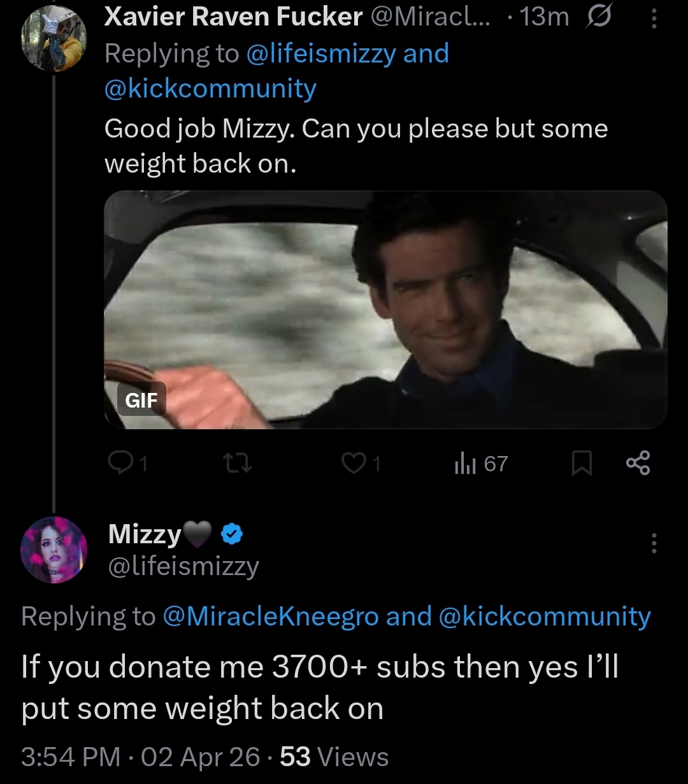Screen dimensions: 688x784
Task: Open more options on Mizzy's tweet
Action: pyautogui.click(x=653, y=543)
